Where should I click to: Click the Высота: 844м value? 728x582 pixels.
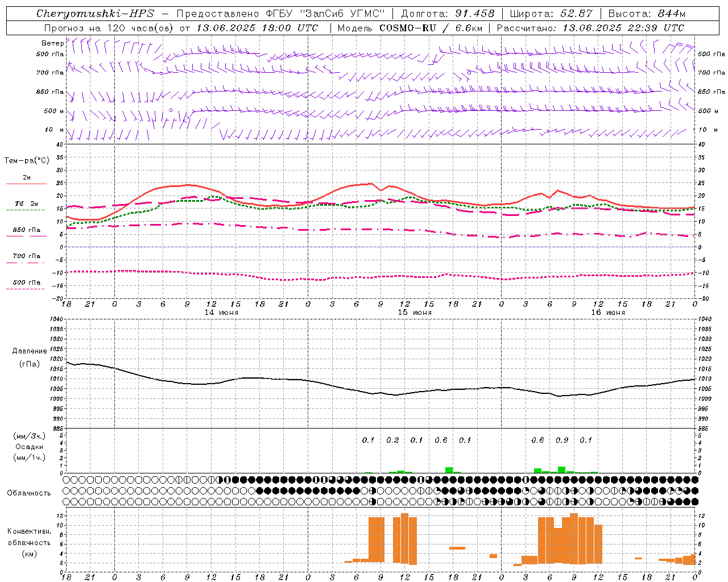[647, 14]
